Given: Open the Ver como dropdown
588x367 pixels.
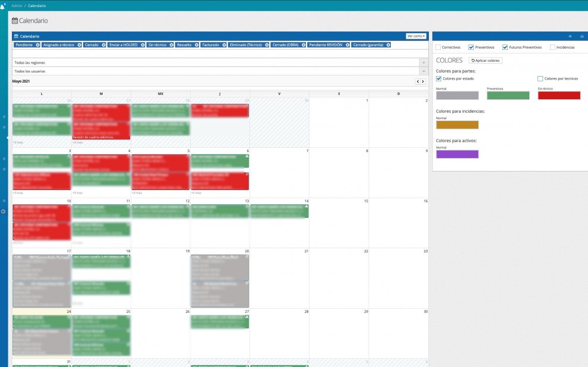Looking at the screenshot, I should click(416, 36).
